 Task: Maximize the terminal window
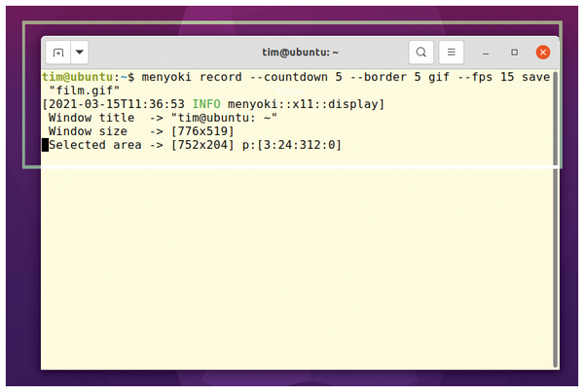click(x=514, y=53)
